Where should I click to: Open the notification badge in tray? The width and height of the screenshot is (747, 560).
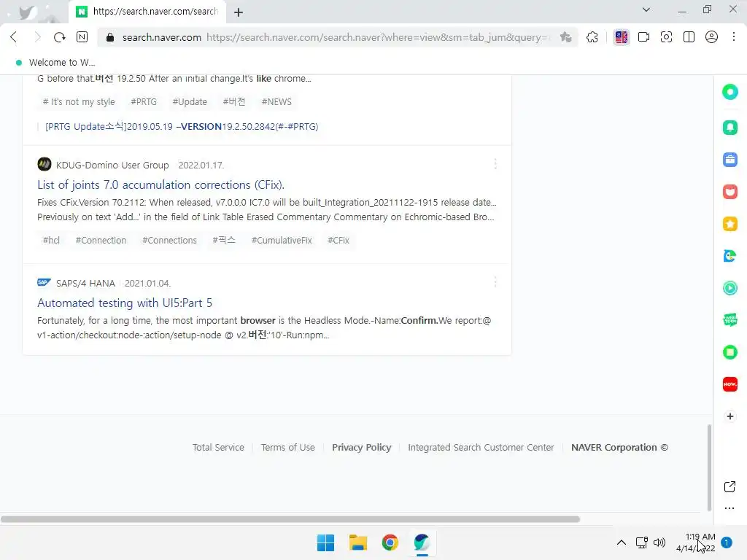[726, 542]
